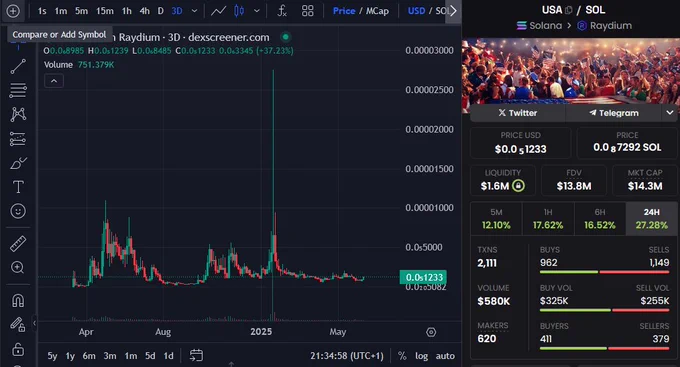Click the Compare or Add Symbol plus icon
Screen dimensions: 680x367
point(13,11)
